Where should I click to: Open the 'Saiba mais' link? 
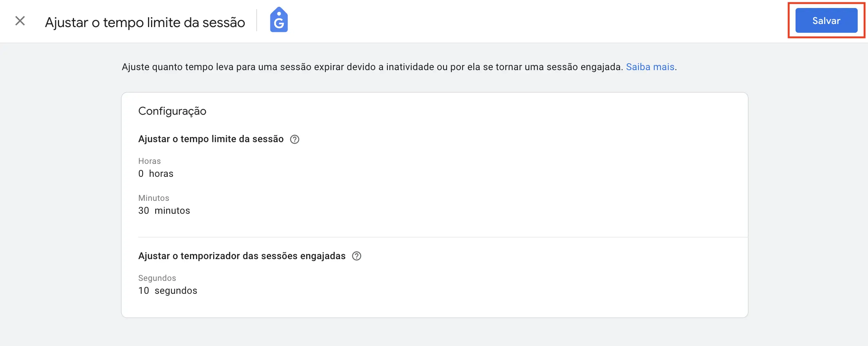pyautogui.click(x=649, y=67)
